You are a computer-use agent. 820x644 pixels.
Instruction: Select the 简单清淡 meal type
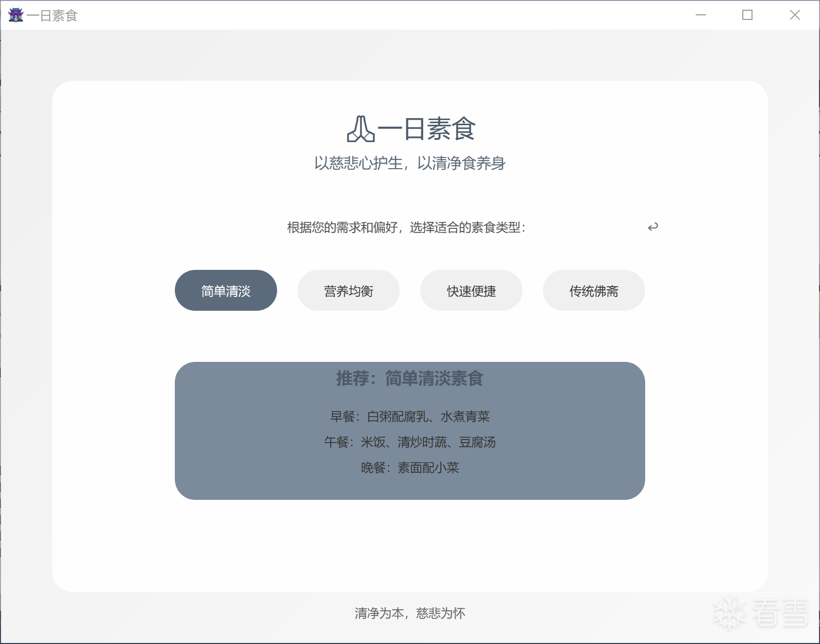225,291
